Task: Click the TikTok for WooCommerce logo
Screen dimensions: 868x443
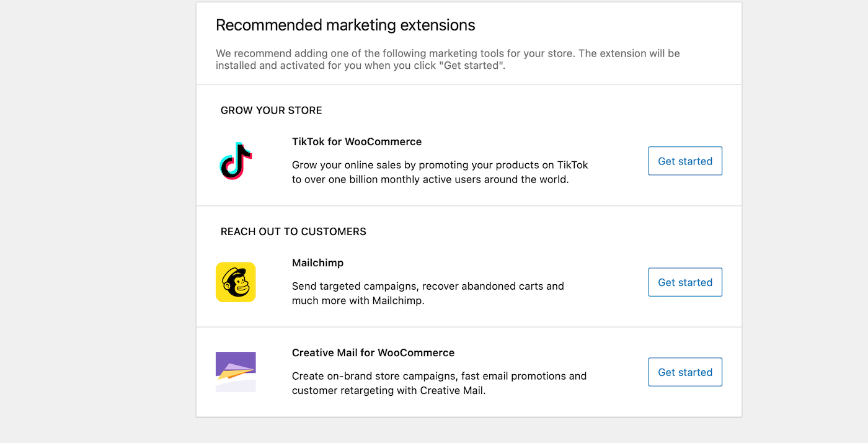Action: click(234, 161)
